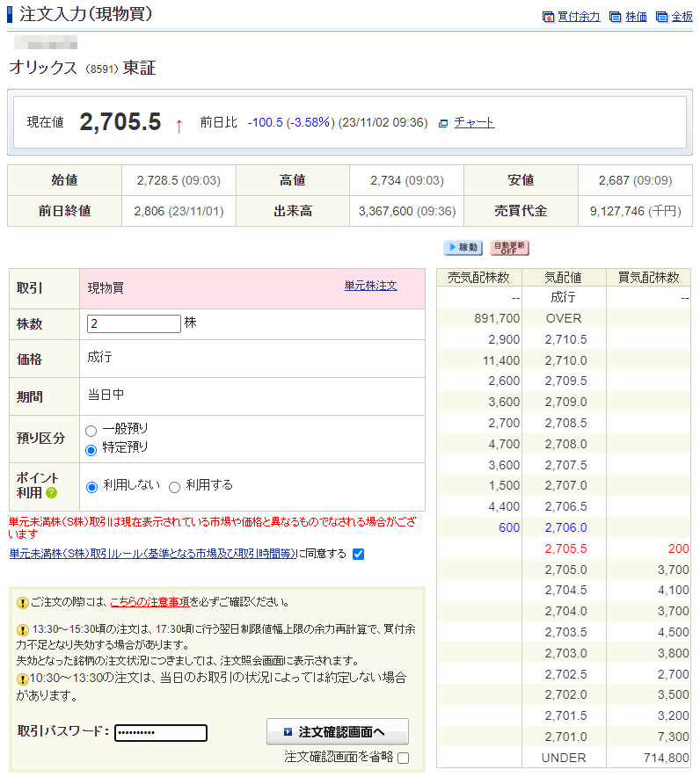Viewport: 700px width, 777px height.
Task: Click the 2,706.0 ask price in order book
Action: pos(565,528)
